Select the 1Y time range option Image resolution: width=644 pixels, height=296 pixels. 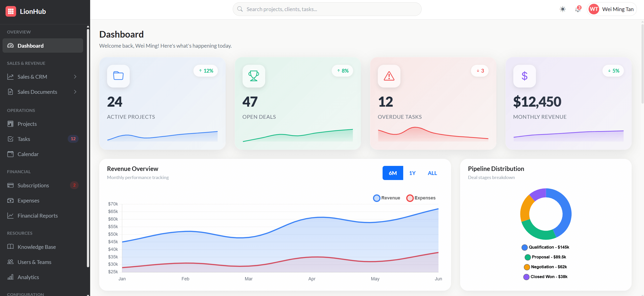pos(413,173)
